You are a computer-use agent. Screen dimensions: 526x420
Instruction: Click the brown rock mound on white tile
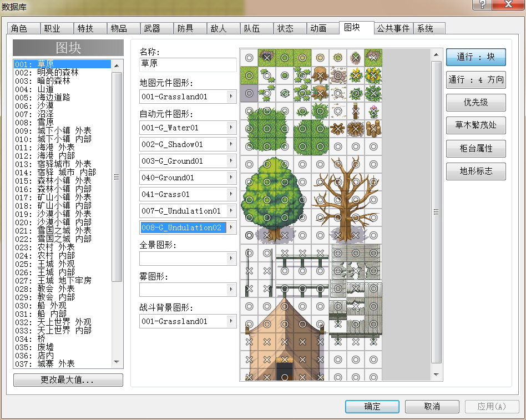click(356, 58)
